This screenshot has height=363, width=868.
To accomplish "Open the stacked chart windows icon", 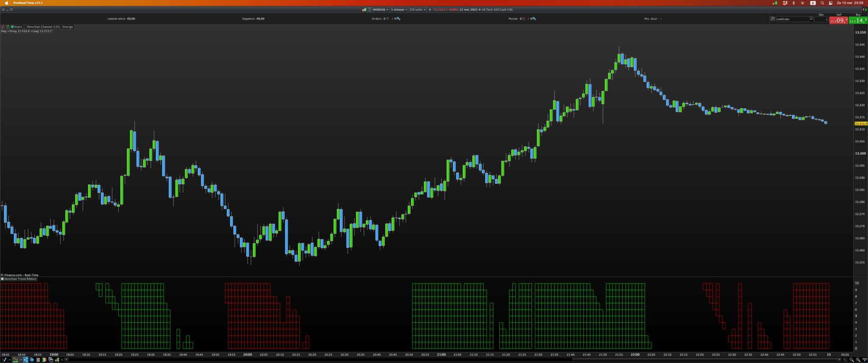I will (51, 360).
